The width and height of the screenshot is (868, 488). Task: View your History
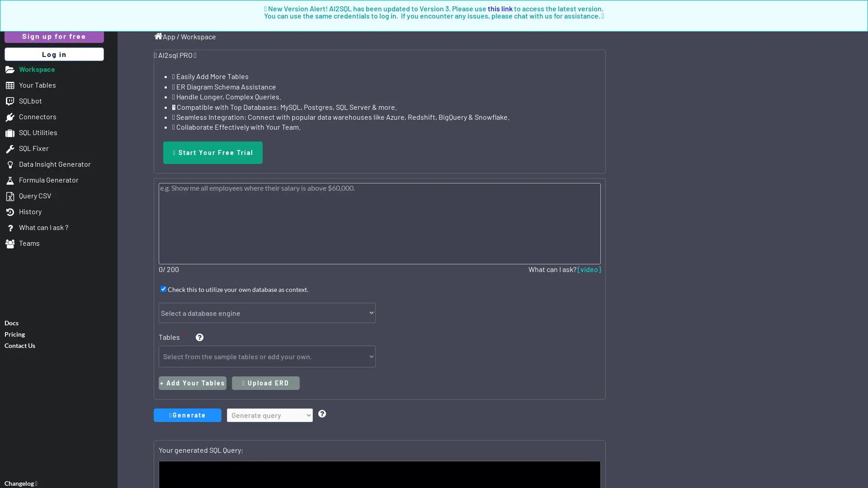click(x=31, y=211)
